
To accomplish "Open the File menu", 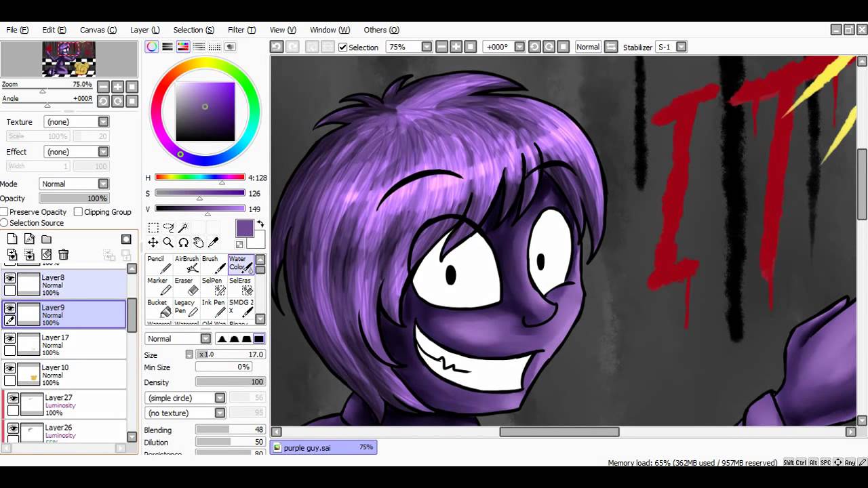I will [x=18, y=30].
